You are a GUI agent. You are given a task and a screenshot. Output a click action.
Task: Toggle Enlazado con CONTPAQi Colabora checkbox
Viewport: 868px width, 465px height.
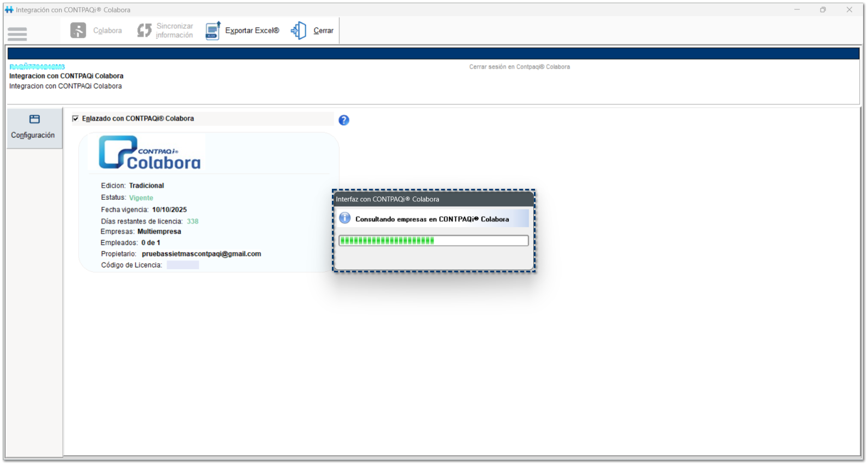(x=75, y=118)
